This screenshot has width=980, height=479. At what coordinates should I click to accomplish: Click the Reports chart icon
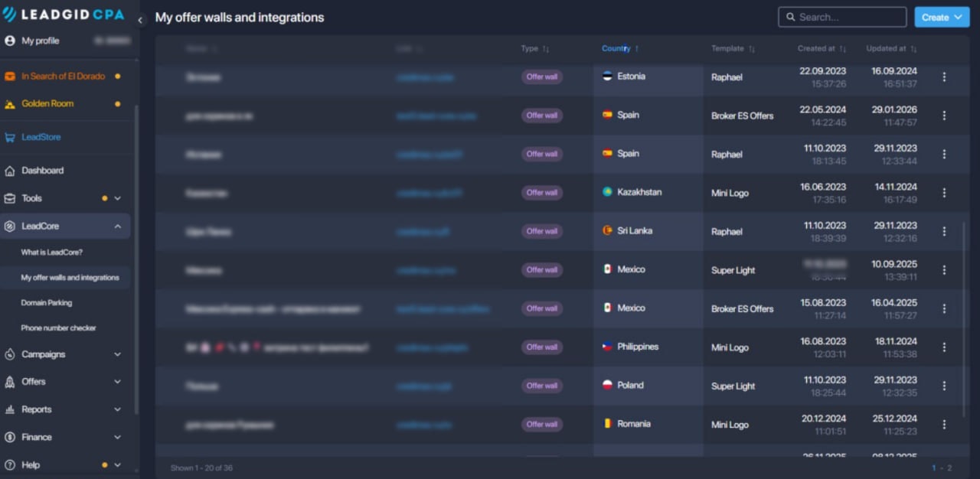click(x=10, y=409)
